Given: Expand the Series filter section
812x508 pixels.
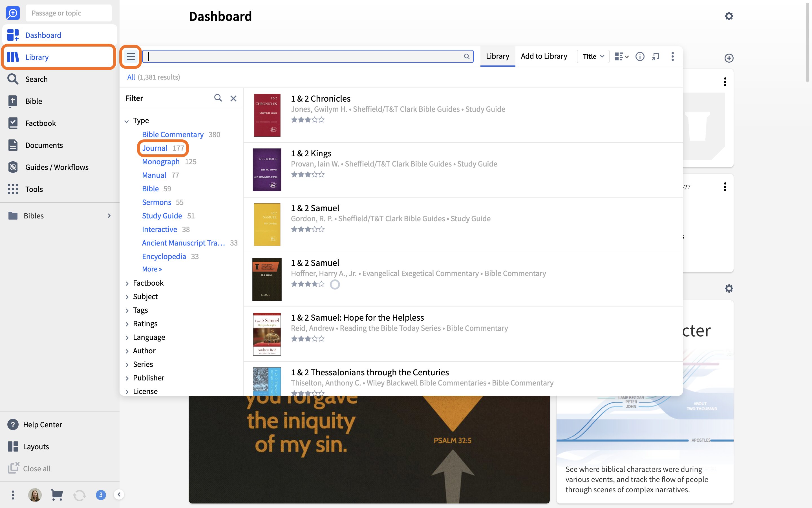Looking at the screenshot, I should click(x=127, y=365).
